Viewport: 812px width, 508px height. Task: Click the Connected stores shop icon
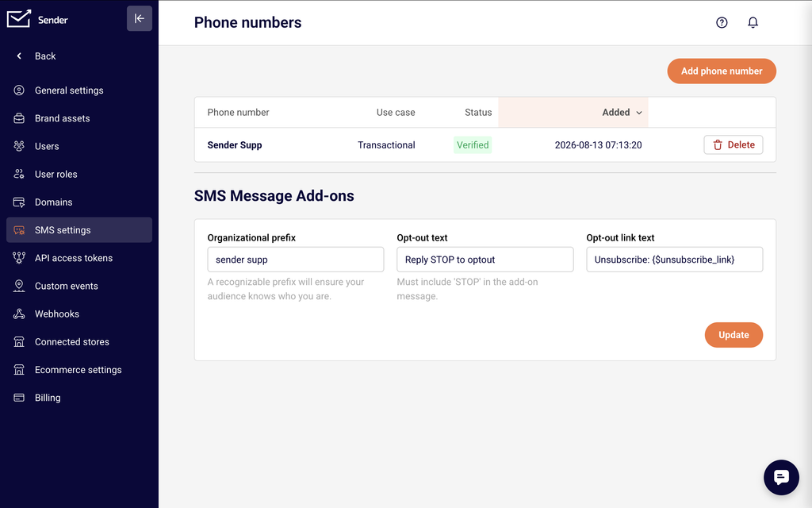[x=19, y=342]
